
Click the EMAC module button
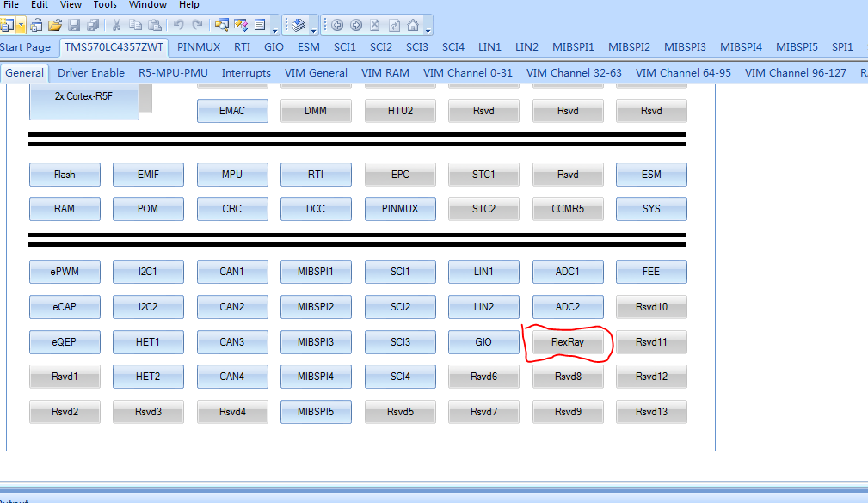tap(232, 111)
